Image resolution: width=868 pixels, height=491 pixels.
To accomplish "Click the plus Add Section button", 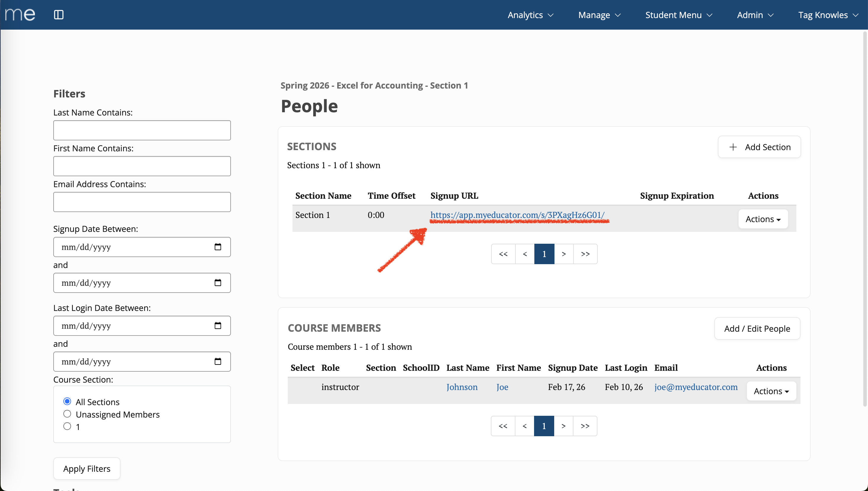I will pyautogui.click(x=759, y=147).
